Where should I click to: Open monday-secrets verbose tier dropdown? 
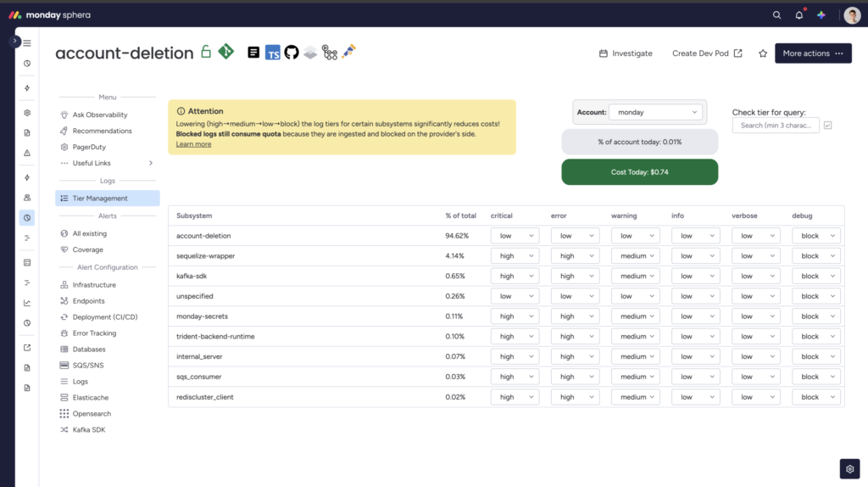pyautogui.click(x=756, y=316)
